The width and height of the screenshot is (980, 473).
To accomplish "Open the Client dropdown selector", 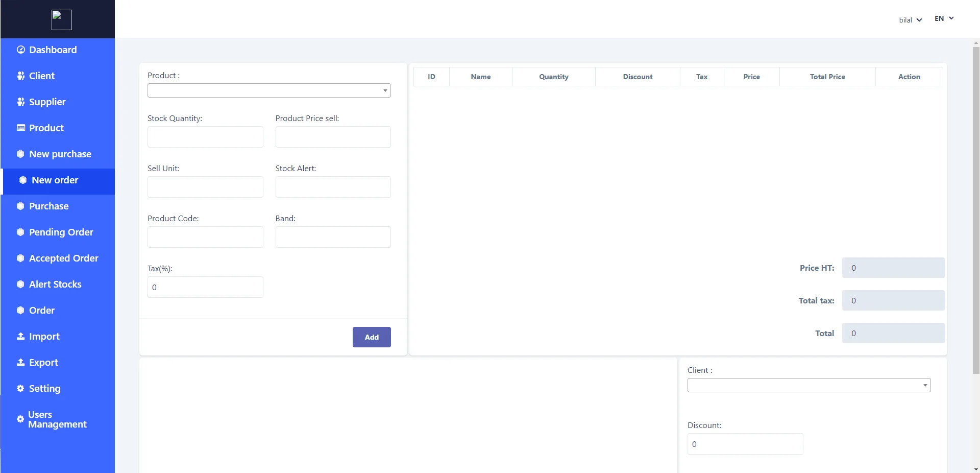I will click(809, 385).
